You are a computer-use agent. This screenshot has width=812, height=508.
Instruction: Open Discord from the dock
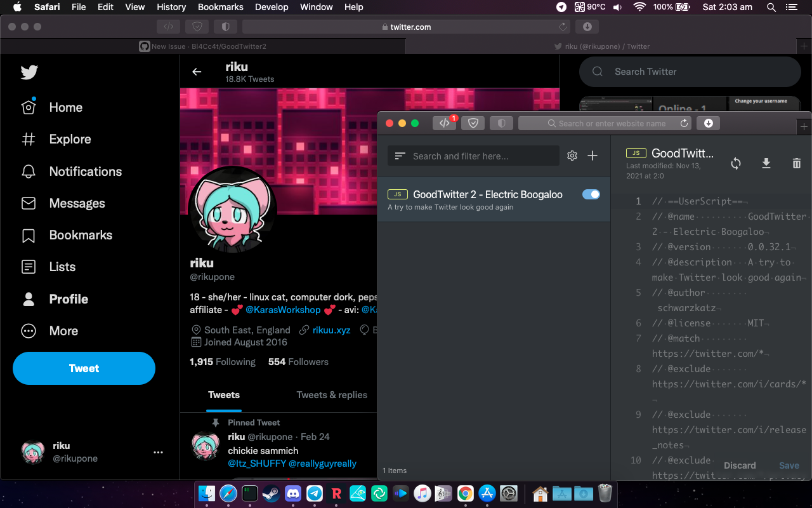click(292, 493)
